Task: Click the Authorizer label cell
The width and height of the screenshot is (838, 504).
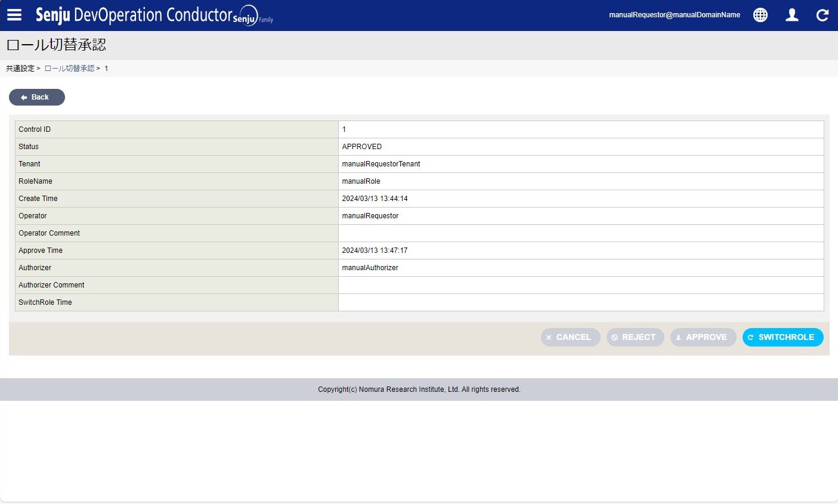Action: tap(177, 268)
